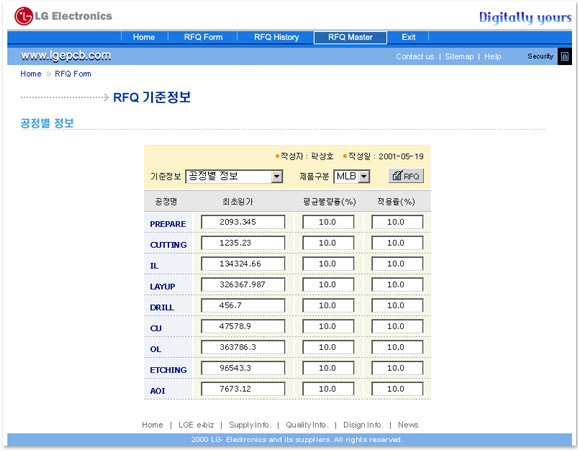Click PREPARE average defect rate field
Screen dimensions: 578x451
pyautogui.click(x=328, y=222)
